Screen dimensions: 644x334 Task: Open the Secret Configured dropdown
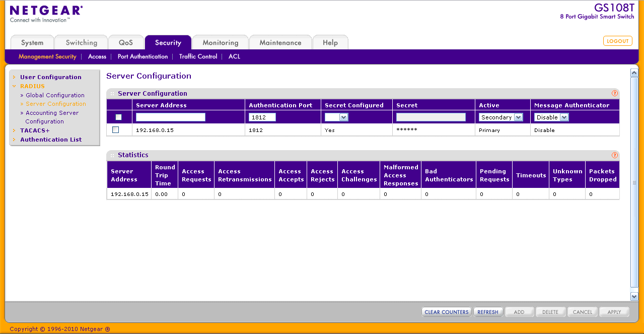coord(337,117)
